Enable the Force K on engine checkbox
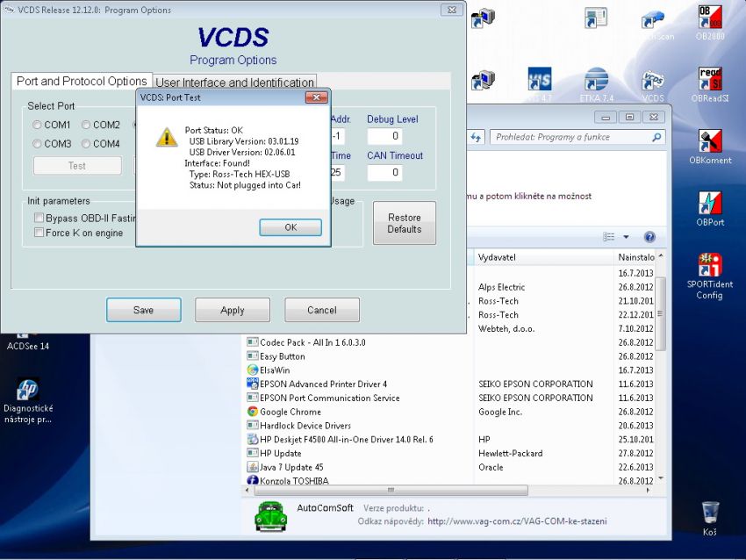 (x=39, y=233)
